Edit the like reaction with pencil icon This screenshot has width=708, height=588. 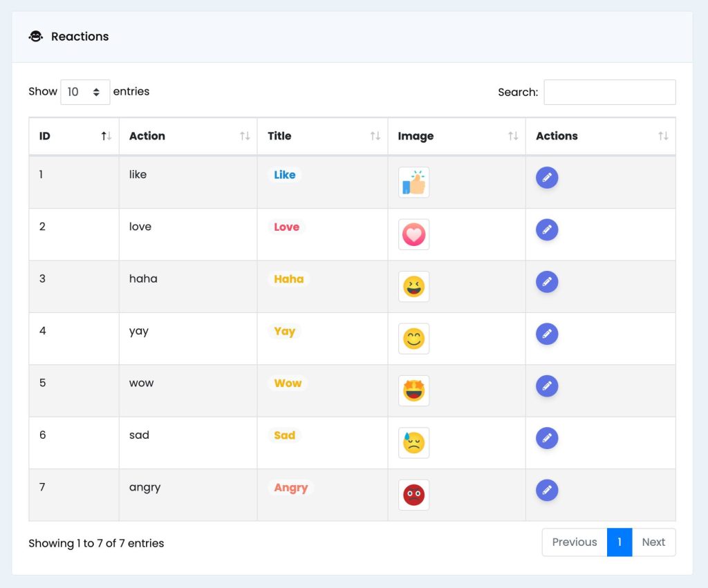(x=547, y=178)
